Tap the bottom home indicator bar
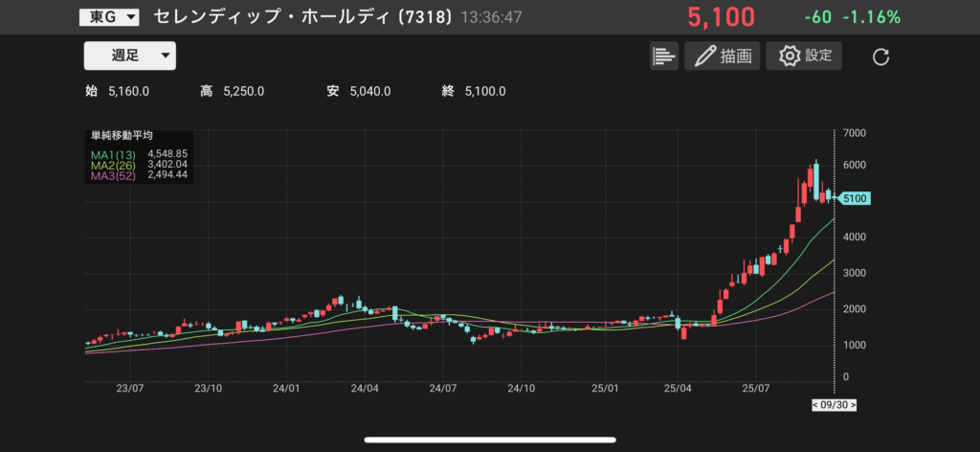The width and height of the screenshot is (980, 452). click(490, 441)
